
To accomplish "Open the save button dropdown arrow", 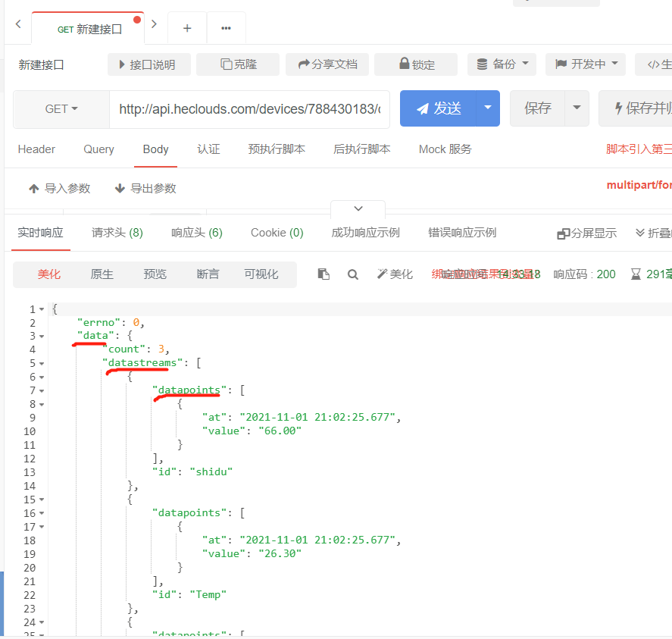I will pos(577,108).
